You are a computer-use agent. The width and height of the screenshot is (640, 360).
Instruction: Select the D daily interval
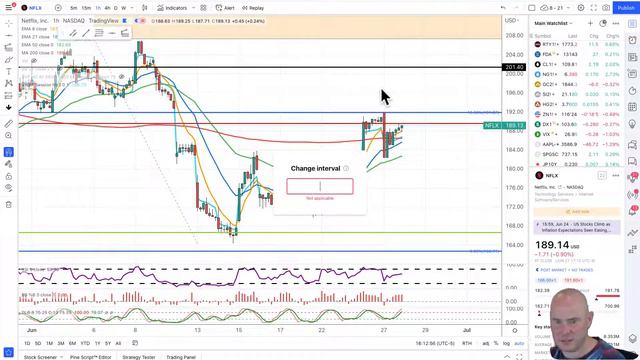pos(116,8)
